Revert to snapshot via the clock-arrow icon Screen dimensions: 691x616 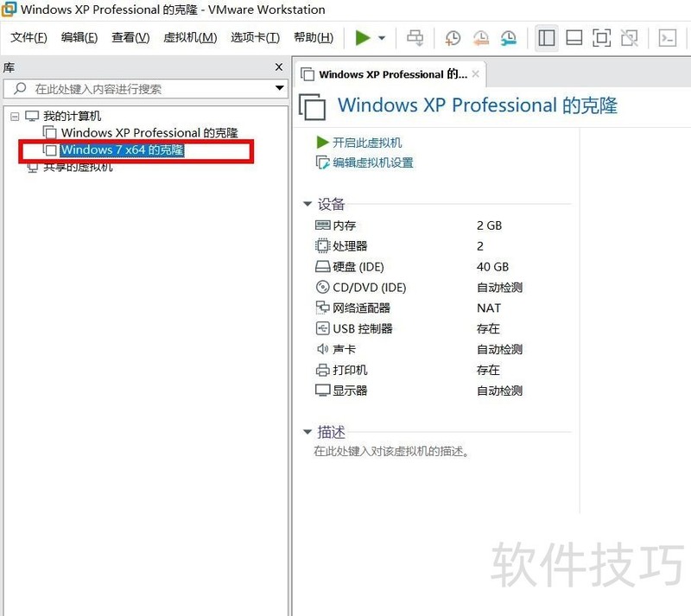point(481,37)
